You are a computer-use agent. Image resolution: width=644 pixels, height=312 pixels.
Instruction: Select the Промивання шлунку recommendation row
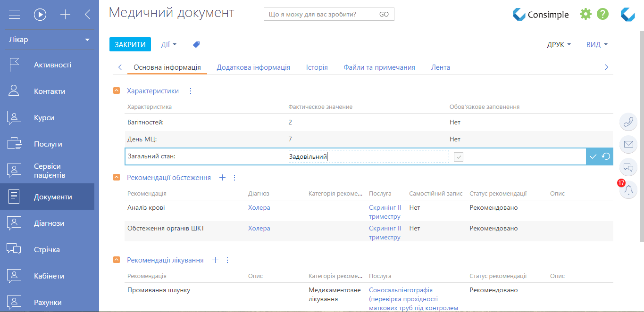pyautogui.click(x=369, y=297)
